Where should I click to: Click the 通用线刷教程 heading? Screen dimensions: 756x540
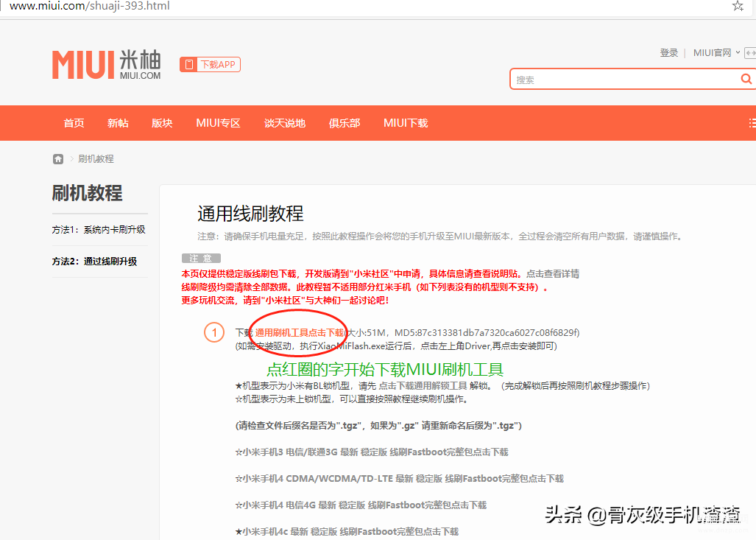tap(251, 214)
